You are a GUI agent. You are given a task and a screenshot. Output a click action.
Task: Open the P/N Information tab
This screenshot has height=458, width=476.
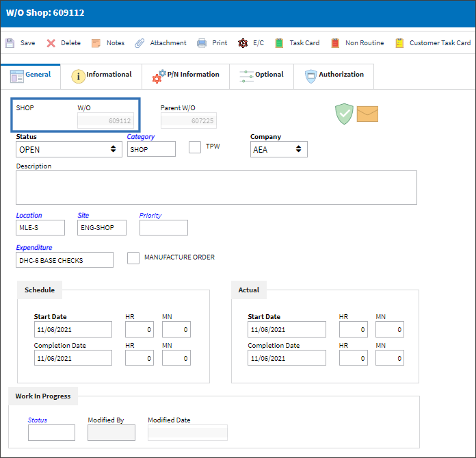point(186,76)
